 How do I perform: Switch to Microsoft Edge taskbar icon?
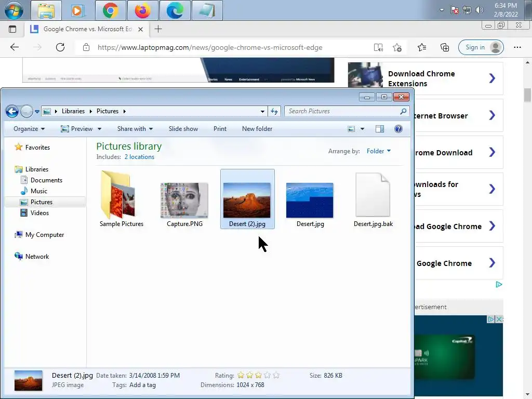175,10
